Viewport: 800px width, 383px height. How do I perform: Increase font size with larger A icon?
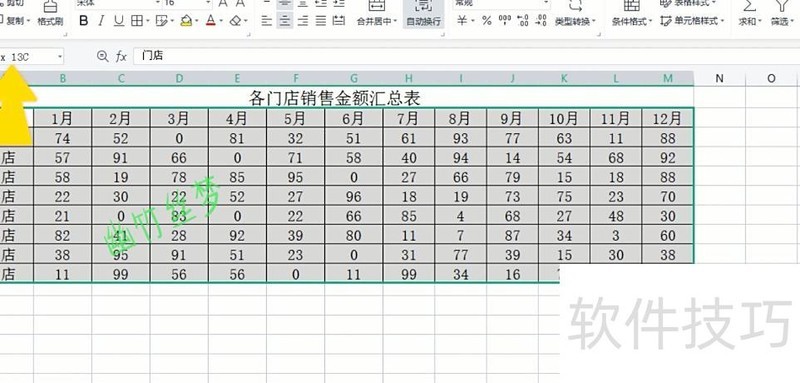coord(223,4)
